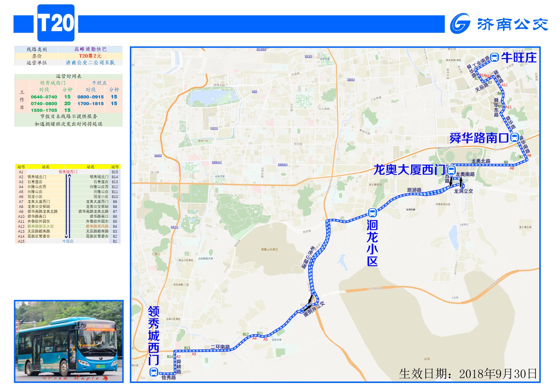Screen dimensions: 557x392
Task: Select the 0800-0915 time slot
Action: pos(91,97)
